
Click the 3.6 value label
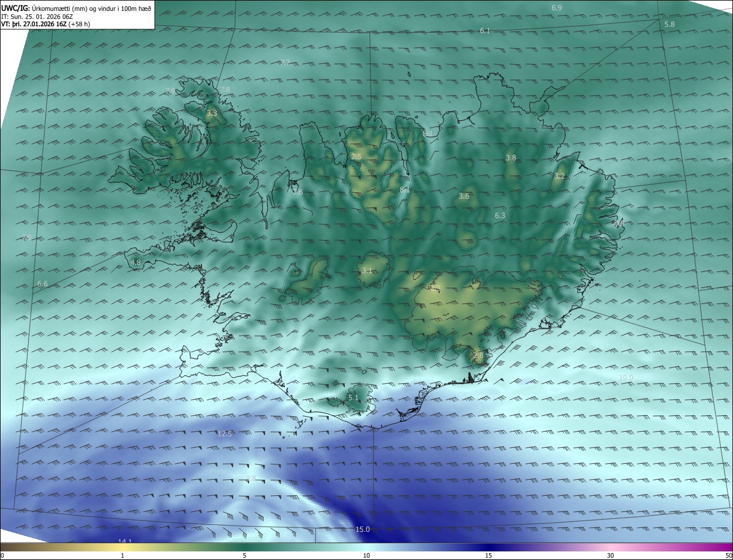coord(464,196)
